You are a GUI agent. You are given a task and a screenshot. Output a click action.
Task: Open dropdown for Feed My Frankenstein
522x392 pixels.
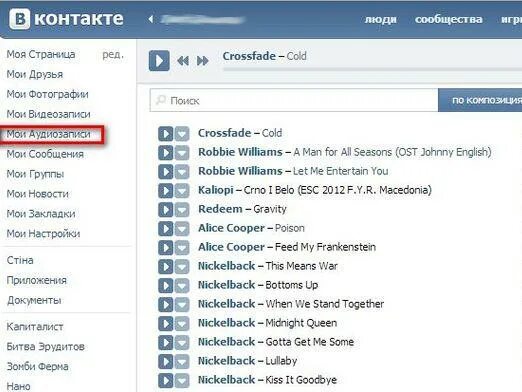tap(182, 248)
